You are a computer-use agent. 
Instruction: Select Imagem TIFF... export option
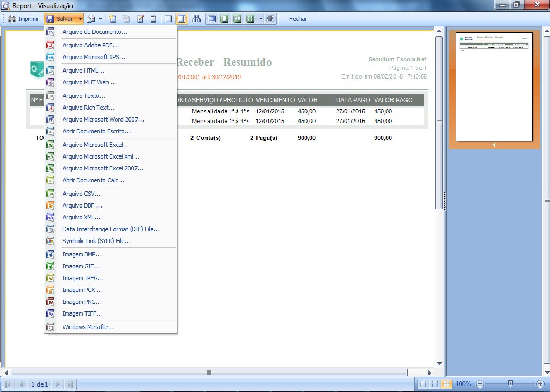[x=111, y=314]
